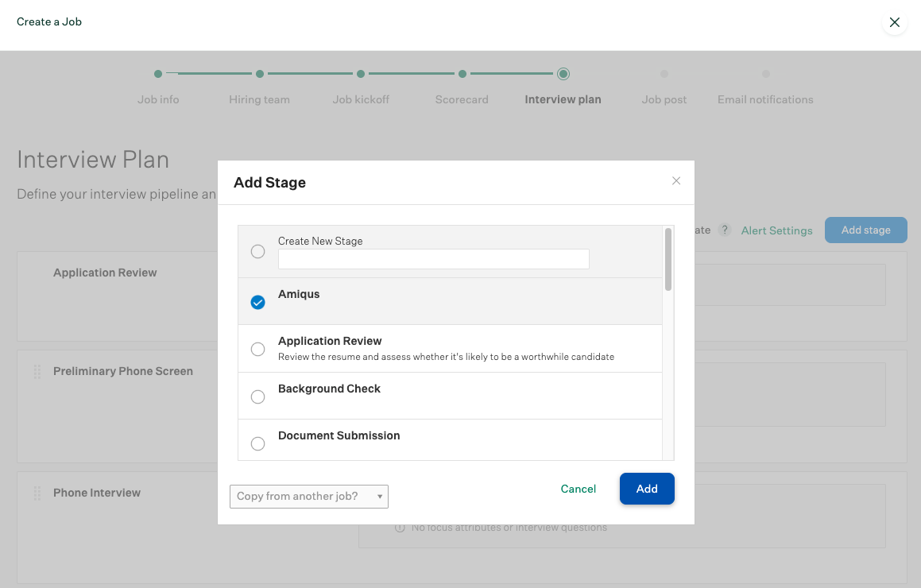Viewport: 921px width, 588px height.
Task: Click the Scorecard step dot
Action: [462, 74]
